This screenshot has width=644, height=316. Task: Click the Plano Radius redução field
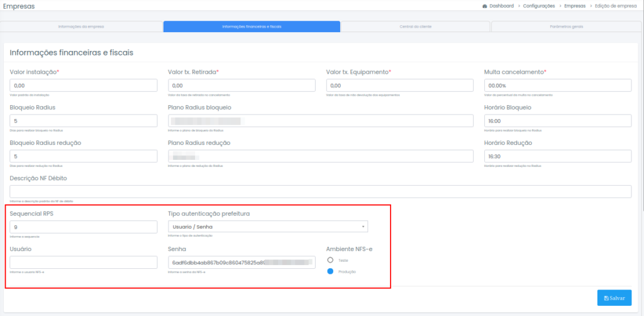[x=321, y=156]
